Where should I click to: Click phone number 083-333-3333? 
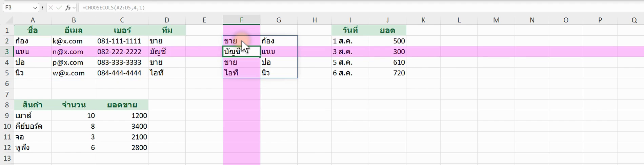122,62
